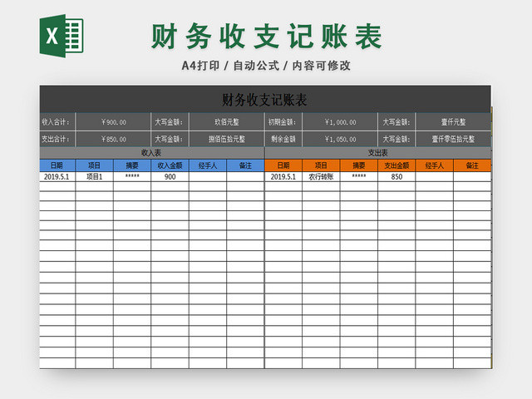Select the ¥1,000.00 initial amount cell
532x399 pixels.
click(340, 122)
